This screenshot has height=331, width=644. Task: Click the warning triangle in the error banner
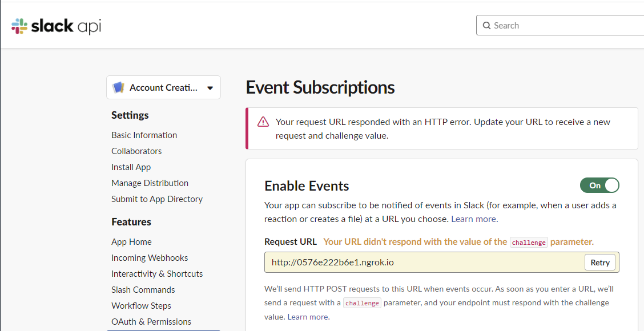pyautogui.click(x=263, y=122)
